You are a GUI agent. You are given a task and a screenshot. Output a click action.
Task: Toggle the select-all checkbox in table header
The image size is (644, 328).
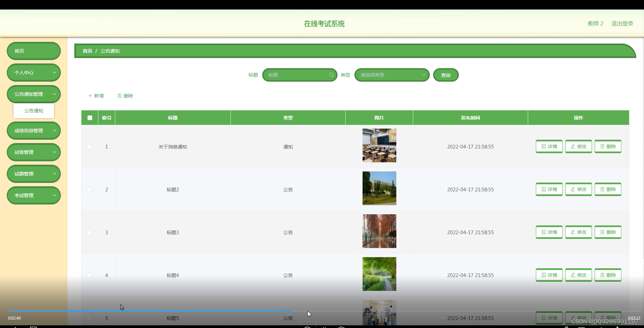(x=90, y=118)
